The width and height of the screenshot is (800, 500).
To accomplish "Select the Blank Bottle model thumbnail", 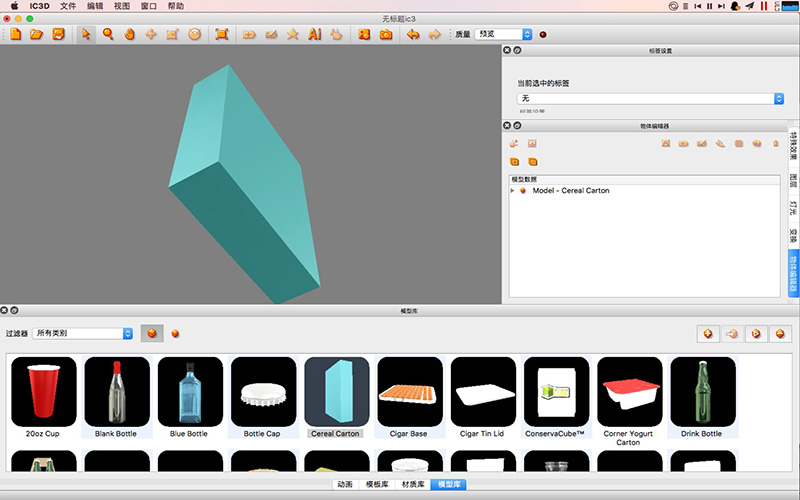I will click(x=117, y=391).
